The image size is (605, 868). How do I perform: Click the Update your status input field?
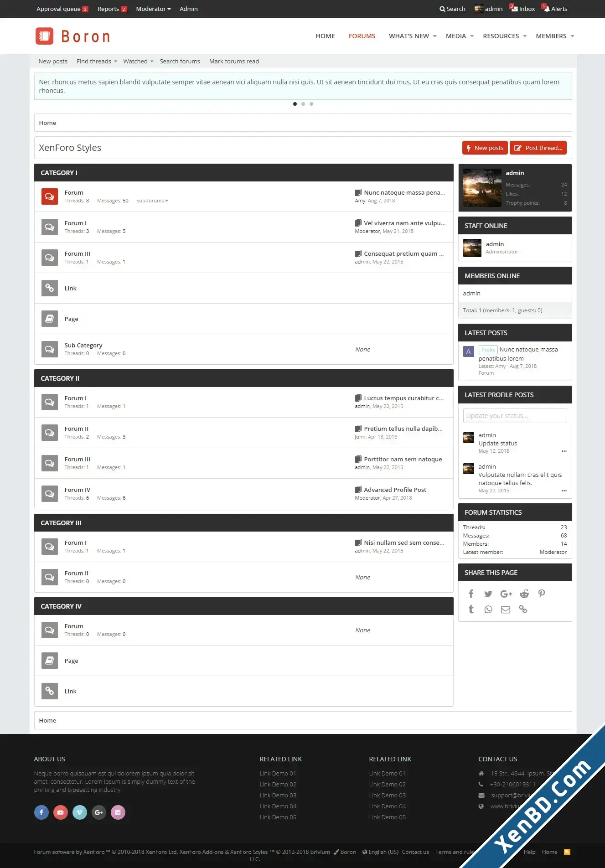click(515, 415)
